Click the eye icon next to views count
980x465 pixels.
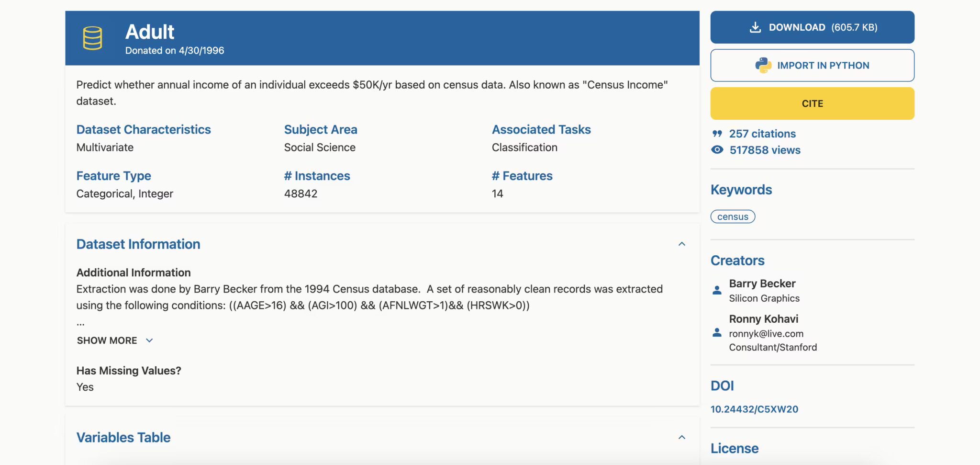coord(717,149)
